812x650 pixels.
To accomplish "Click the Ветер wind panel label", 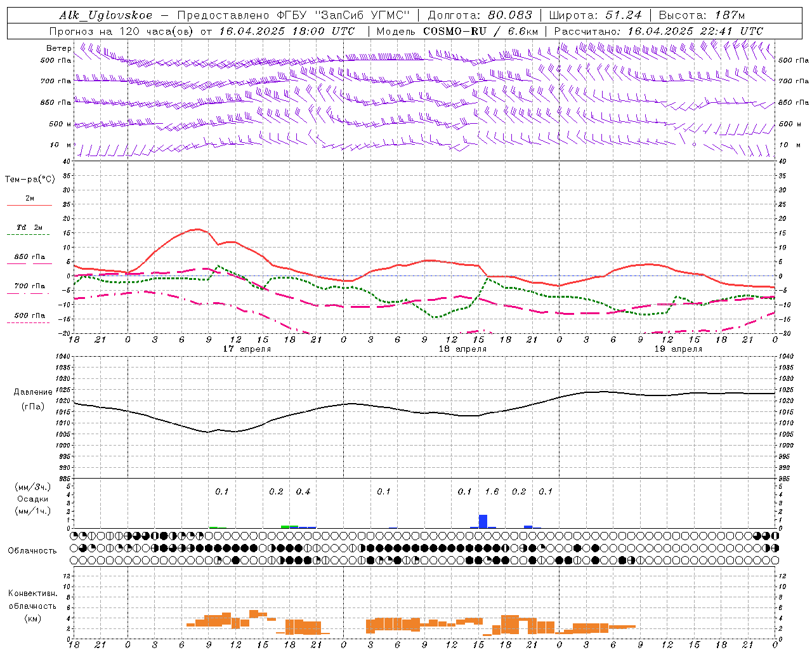I will coord(58,48).
